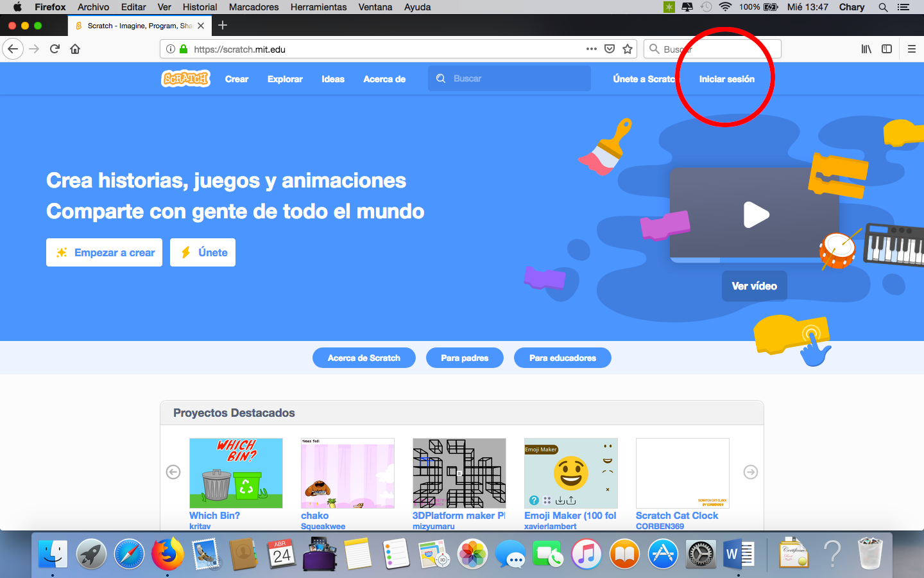The width and height of the screenshot is (924, 578).
Task: Open Photos app in dock
Action: [x=473, y=554]
